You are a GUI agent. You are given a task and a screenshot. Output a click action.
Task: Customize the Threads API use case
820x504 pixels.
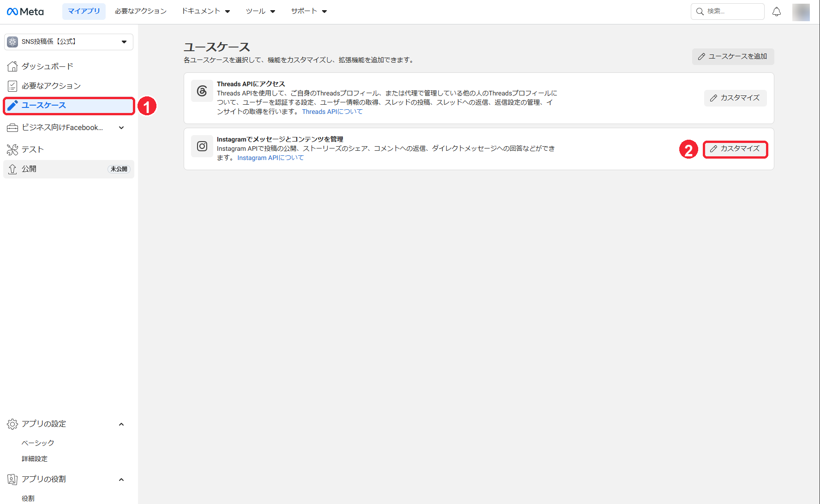tap(735, 98)
